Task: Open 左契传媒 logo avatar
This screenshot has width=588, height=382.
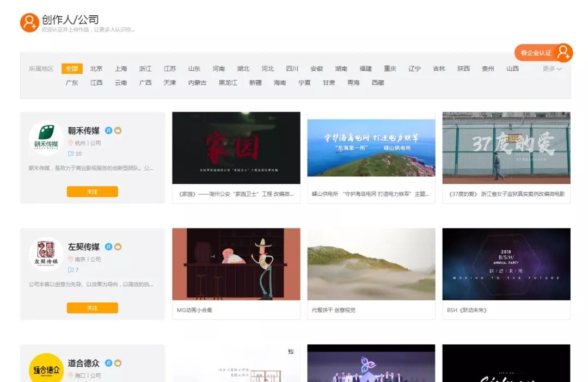Action: (x=46, y=254)
